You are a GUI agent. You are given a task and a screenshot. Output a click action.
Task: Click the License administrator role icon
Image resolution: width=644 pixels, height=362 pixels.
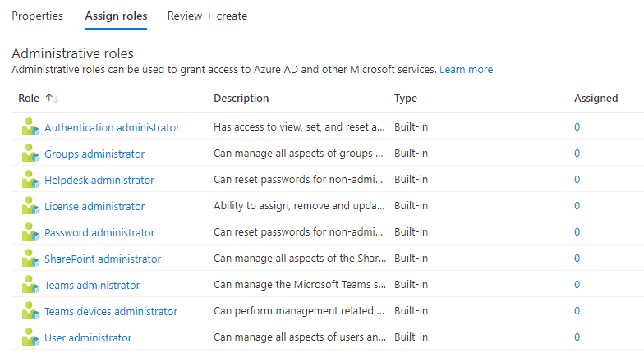coord(30,206)
